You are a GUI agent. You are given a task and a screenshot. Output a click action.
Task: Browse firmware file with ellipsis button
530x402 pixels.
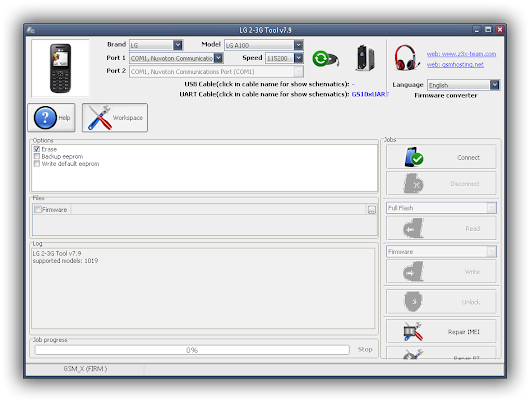pos(371,210)
